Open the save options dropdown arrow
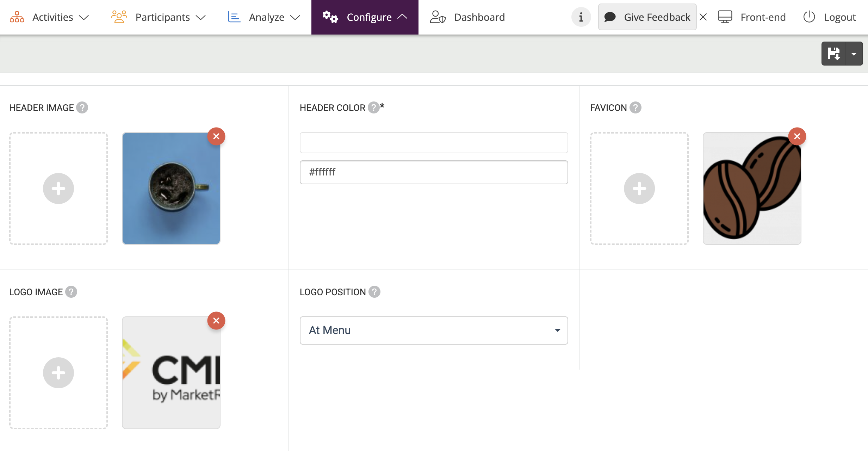 [854, 54]
